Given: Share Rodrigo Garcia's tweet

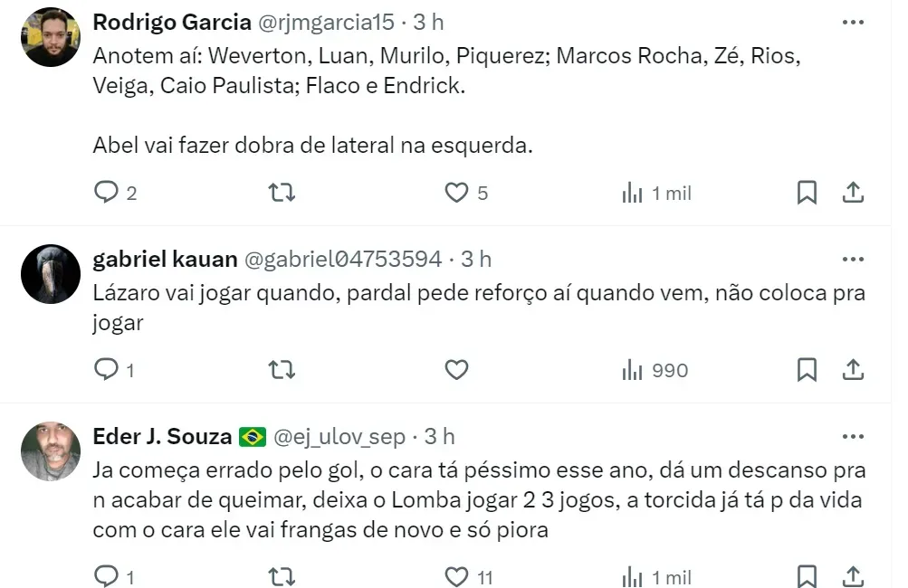Looking at the screenshot, I should pos(853,193).
